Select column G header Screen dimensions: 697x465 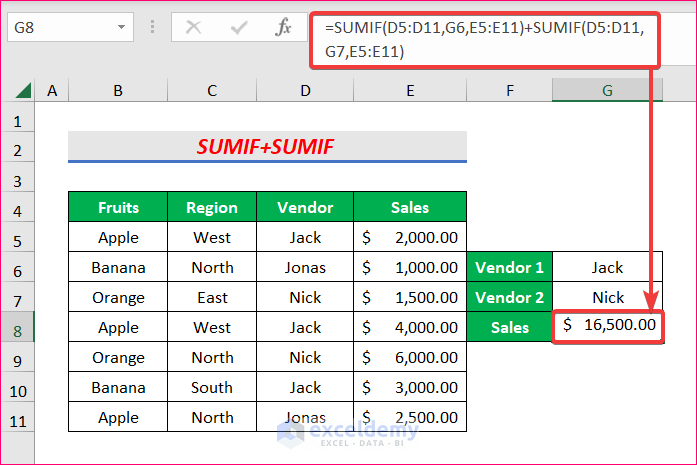pyautogui.click(x=607, y=91)
